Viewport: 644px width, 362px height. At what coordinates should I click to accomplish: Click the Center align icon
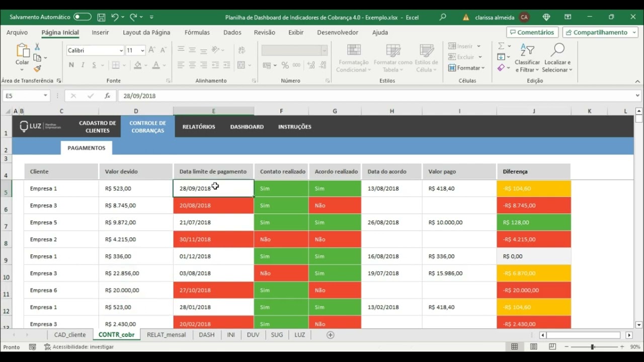tap(192, 65)
